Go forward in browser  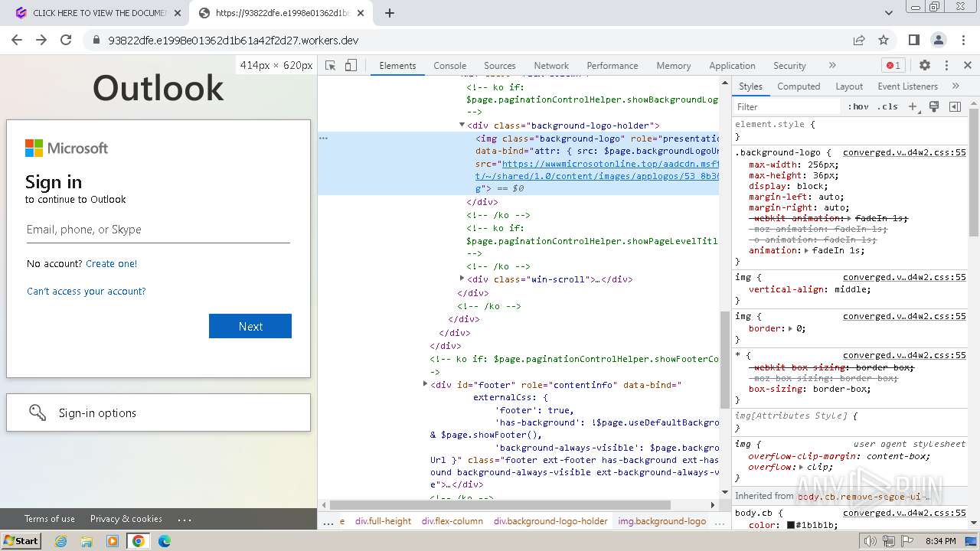(41, 40)
